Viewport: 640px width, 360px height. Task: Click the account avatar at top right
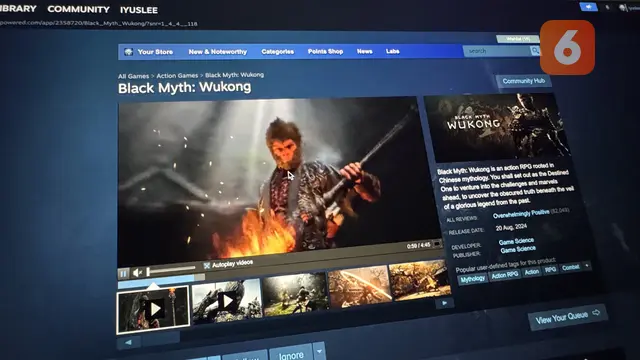[623, 8]
